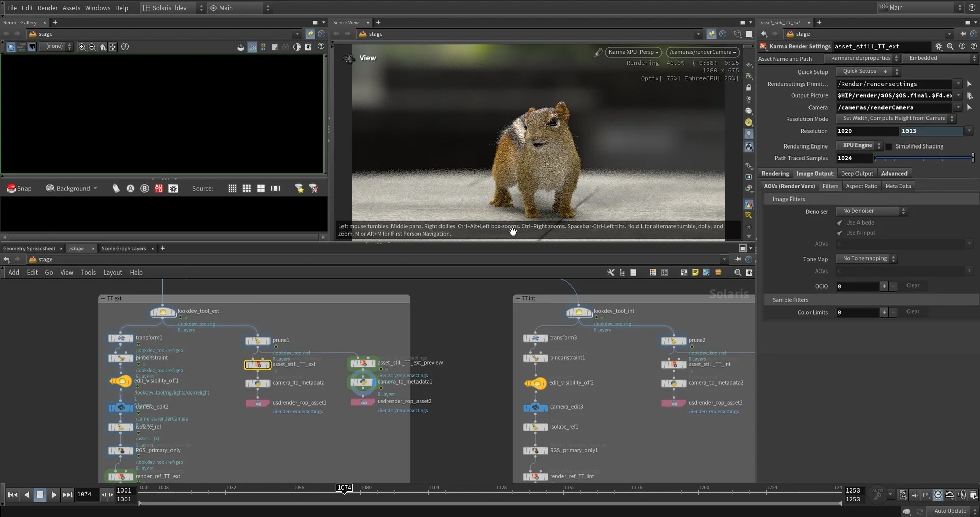Expand the Resolution Mode dropdown
The height and width of the screenshot is (517, 980).
tap(895, 118)
